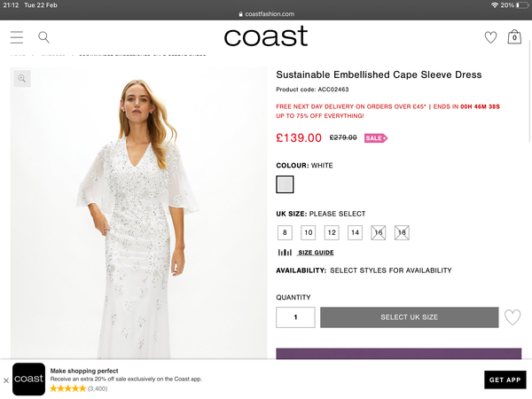
Task: Click the Select UK Size button
Action: point(409,317)
